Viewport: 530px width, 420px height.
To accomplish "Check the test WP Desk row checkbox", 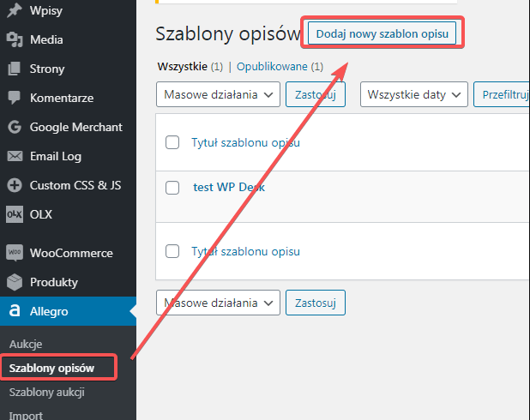I will pos(172,188).
